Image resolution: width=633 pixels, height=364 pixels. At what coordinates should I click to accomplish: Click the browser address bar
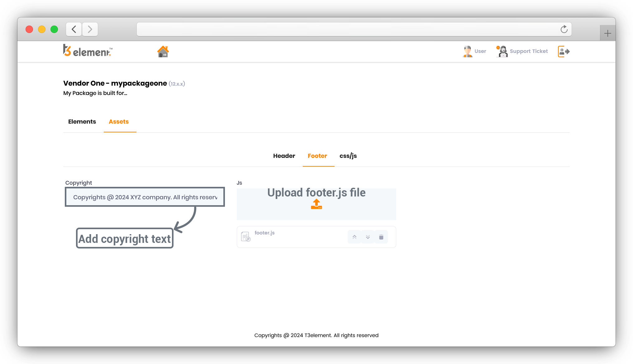[354, 29]
